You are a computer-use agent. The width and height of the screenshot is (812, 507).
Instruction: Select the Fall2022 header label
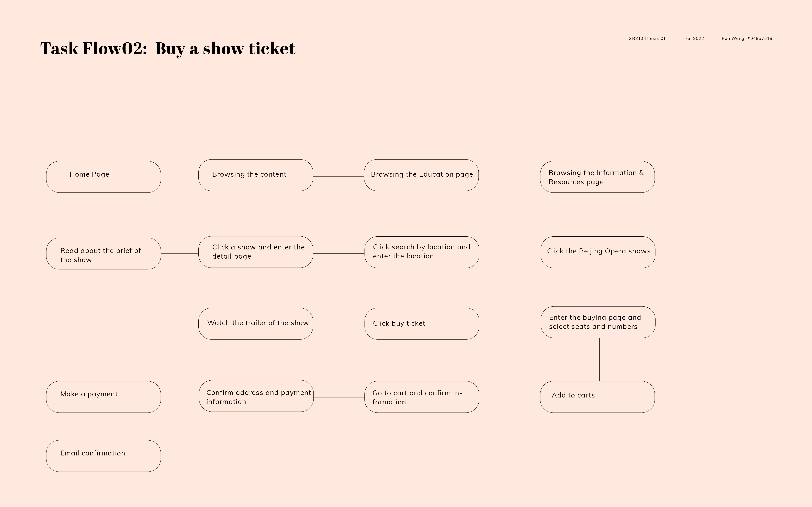pyautogui.click(x=695, y=39)
